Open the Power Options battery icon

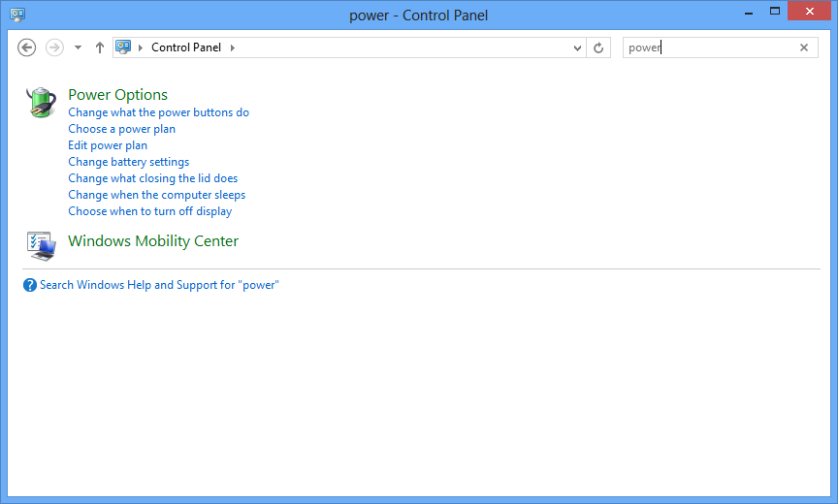pos(41,102)
